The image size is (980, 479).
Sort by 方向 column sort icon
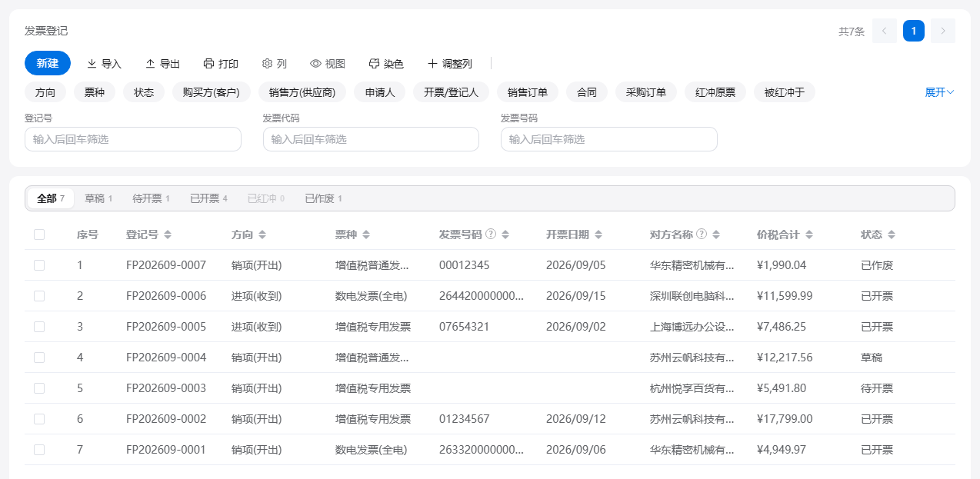point(262,235)
